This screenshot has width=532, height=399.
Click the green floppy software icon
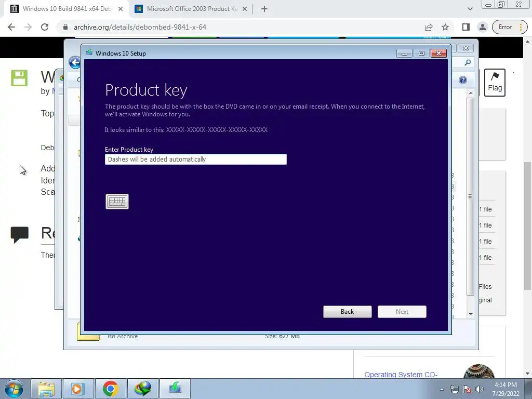[19, 78]
